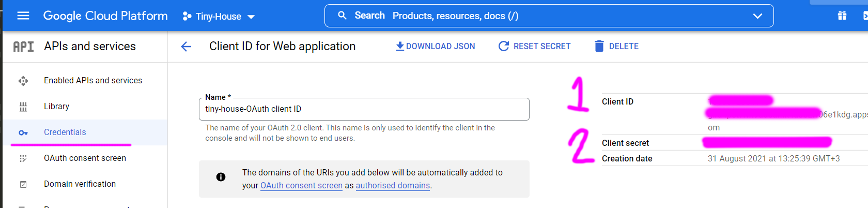This screenshot has height=208, width=868.
Task: Open the APIs and services heading
Action: (90, 46)
